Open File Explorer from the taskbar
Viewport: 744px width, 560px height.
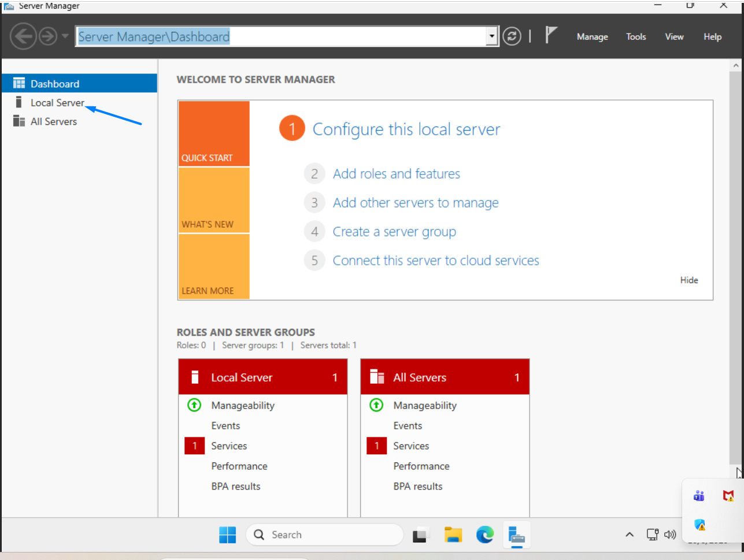click(453, 535)
